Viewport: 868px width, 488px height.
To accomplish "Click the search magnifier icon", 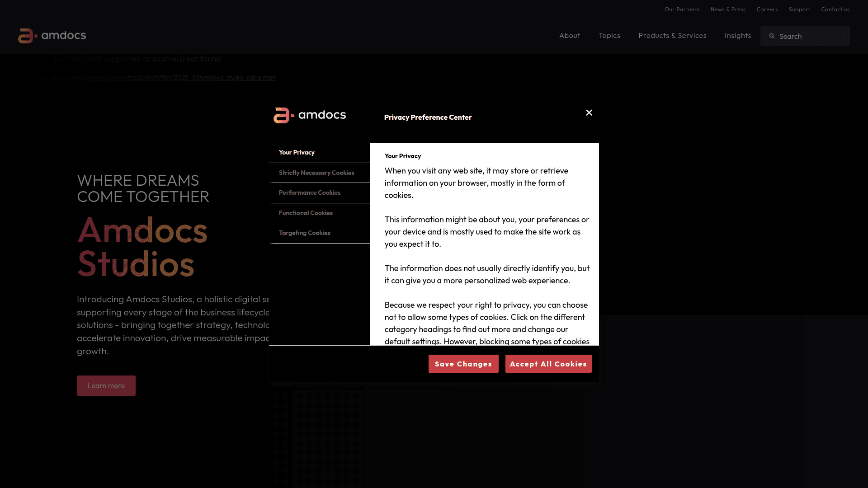I will point(773,36).
